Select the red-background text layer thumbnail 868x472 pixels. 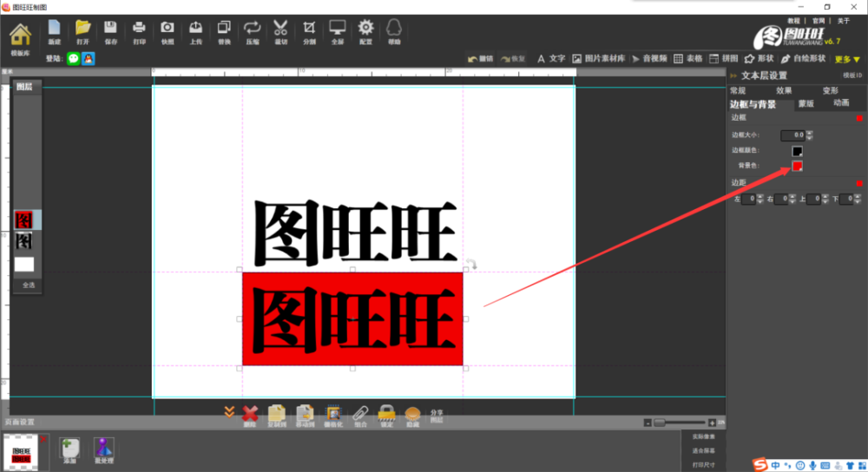point(23,220)
